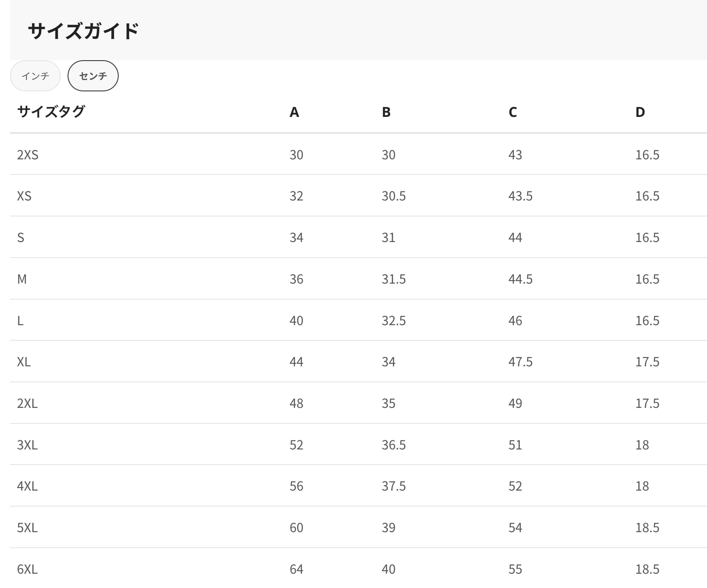This screenshot has height=588, width=707.
Task: Click column header C
Action: coord(512,112)
